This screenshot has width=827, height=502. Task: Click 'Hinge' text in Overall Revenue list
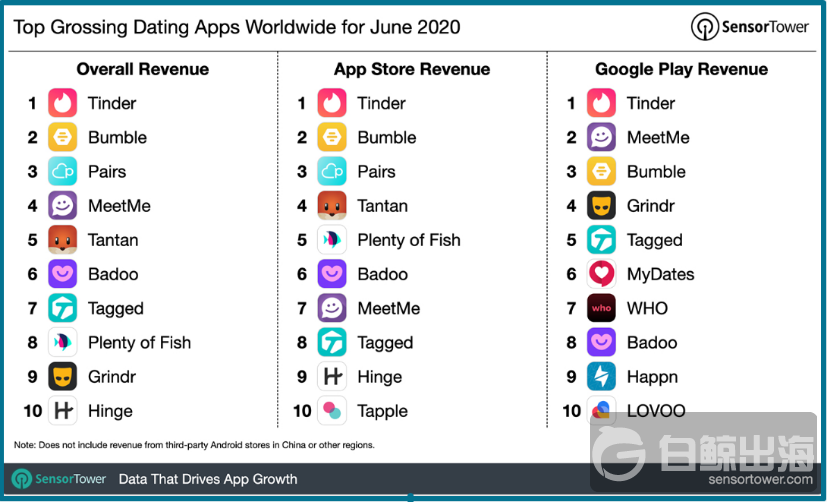(110, 412)
